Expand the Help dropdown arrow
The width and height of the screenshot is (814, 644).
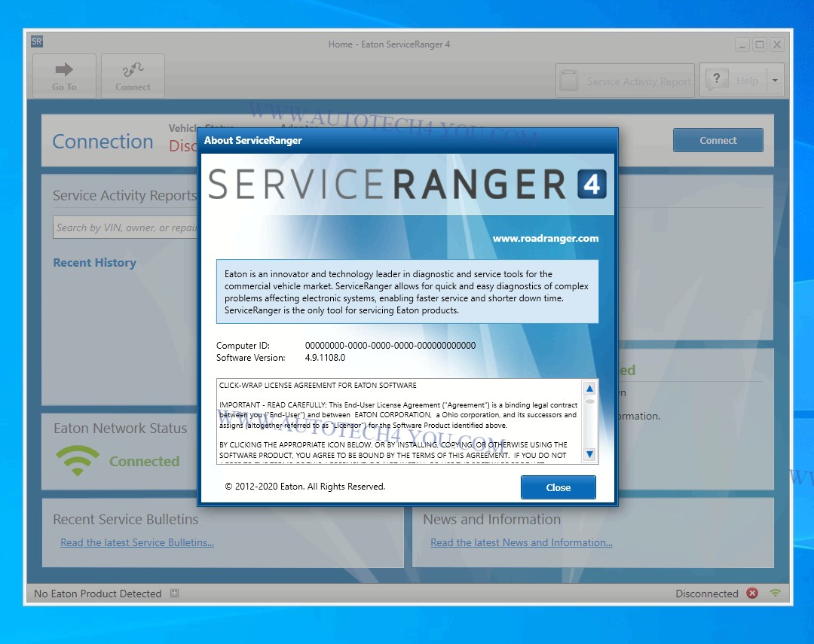[775, 80]
